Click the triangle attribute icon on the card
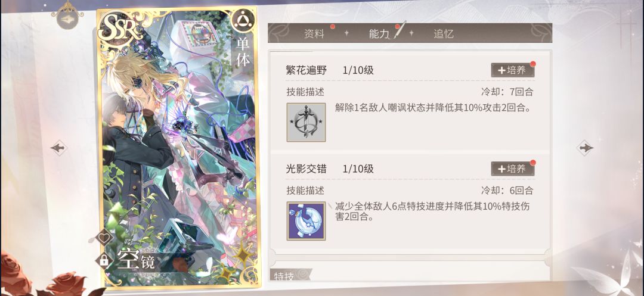The width and height of the screenshot is (644, 296). pyautogui.click(x=243, y=20)
